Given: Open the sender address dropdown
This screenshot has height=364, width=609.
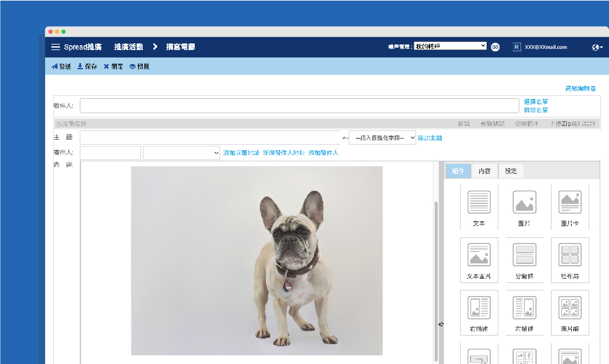Looking at the screenshot, I should (181, 153).
